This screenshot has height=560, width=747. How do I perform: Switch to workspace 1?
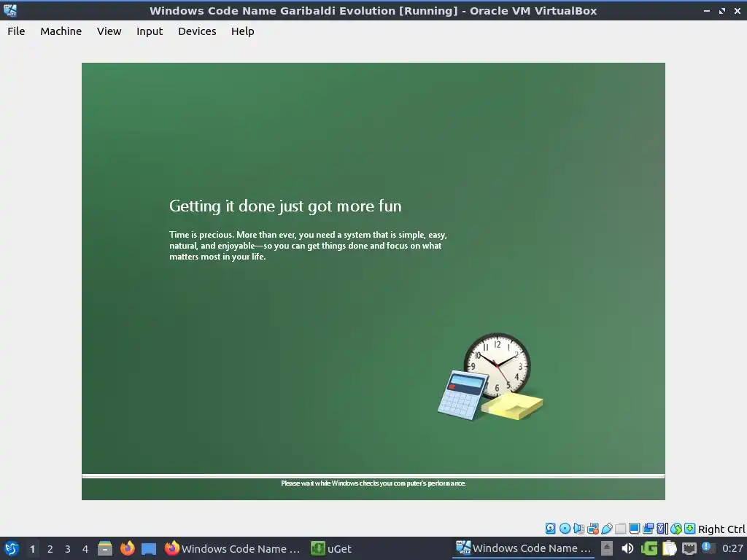coord(32,549)
